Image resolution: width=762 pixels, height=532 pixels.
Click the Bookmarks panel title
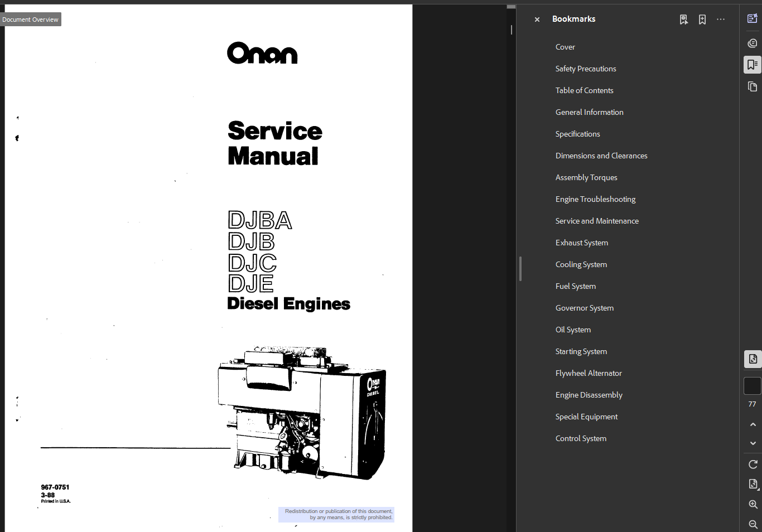(573, 19)
